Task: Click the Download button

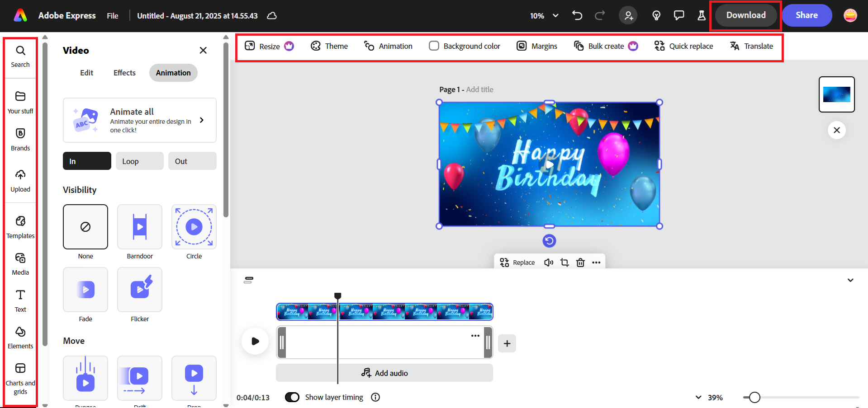Action: click(746, 15)
